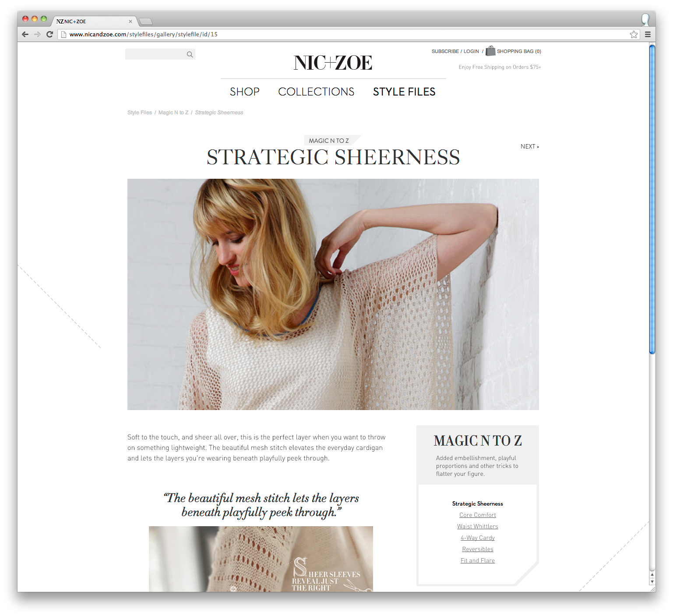
Task: Bookmark this page with the star icon
Action: pos(634,34)
